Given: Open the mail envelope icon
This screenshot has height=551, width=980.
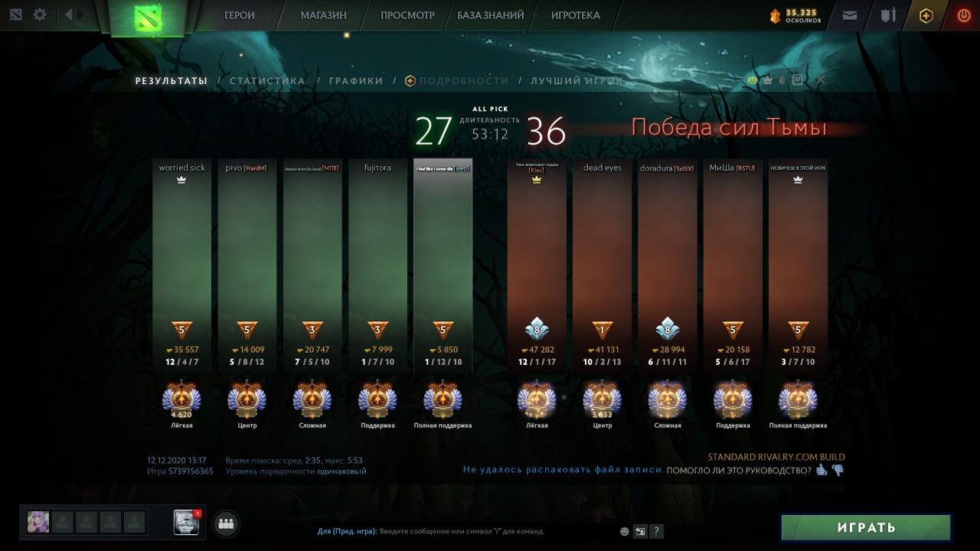Looking at the screenshot, I should (x=850, y=15).
